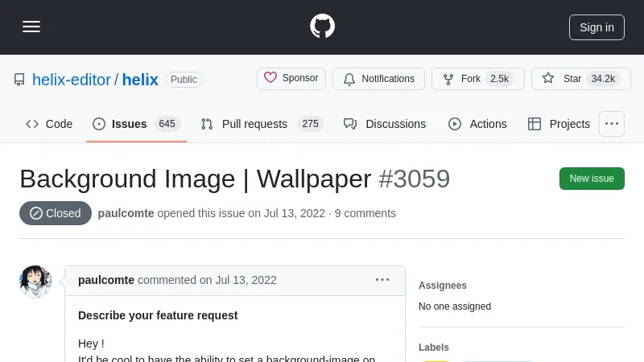
Task: Click the repository icon beside helix-editor
Action: 19,80
